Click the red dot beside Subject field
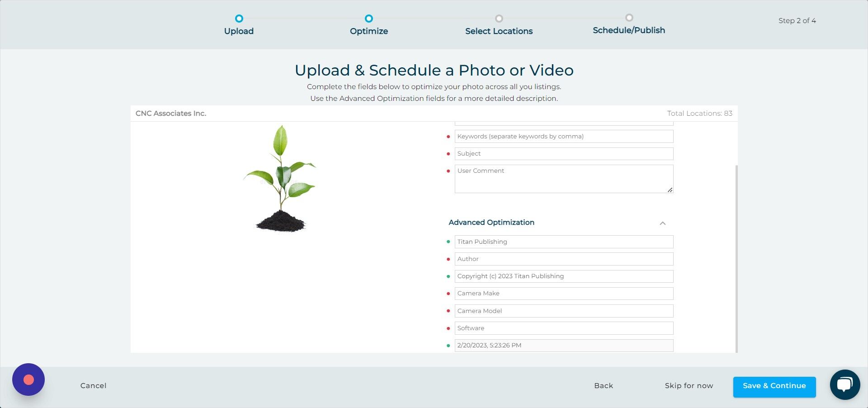 (x=448, y=154)
